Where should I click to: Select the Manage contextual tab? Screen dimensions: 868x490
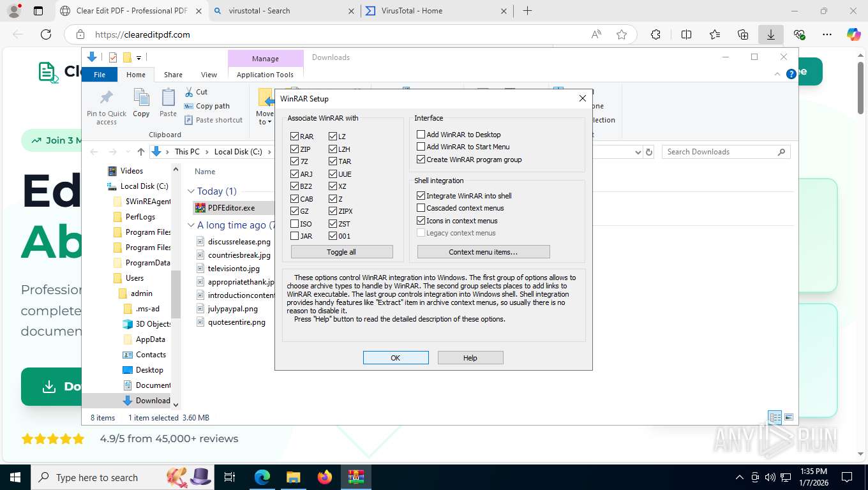(265, 58)
